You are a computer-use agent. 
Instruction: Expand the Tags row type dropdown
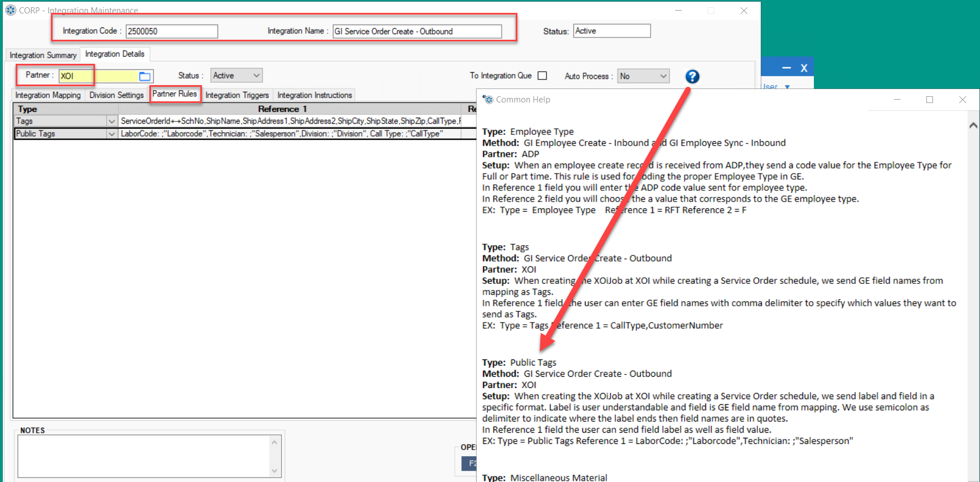point(111,121)
